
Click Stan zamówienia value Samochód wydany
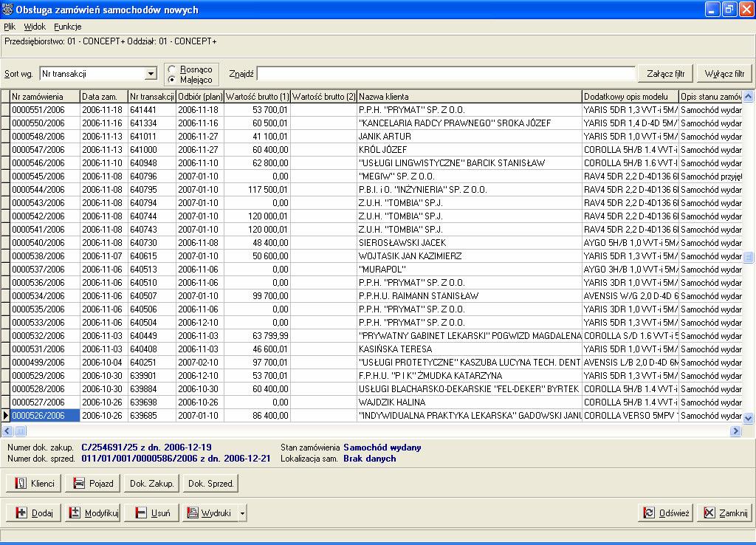coord(382,448)
